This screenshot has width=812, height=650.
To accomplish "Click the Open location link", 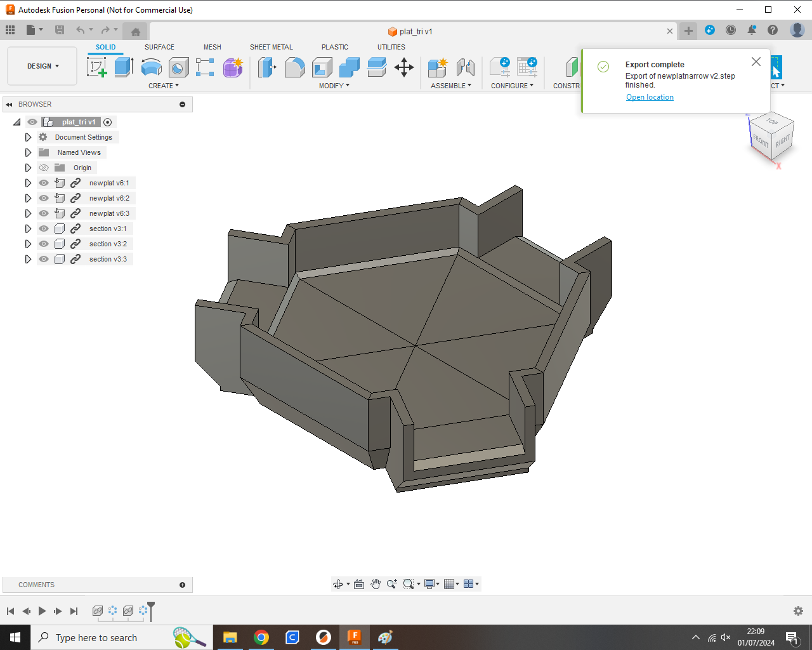I will click(x=650, y=97).
